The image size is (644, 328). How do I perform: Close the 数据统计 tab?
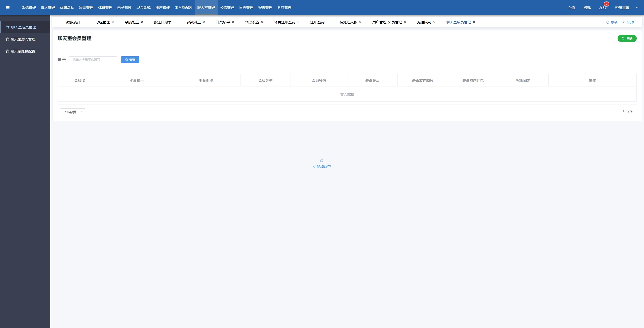[84, 22]
